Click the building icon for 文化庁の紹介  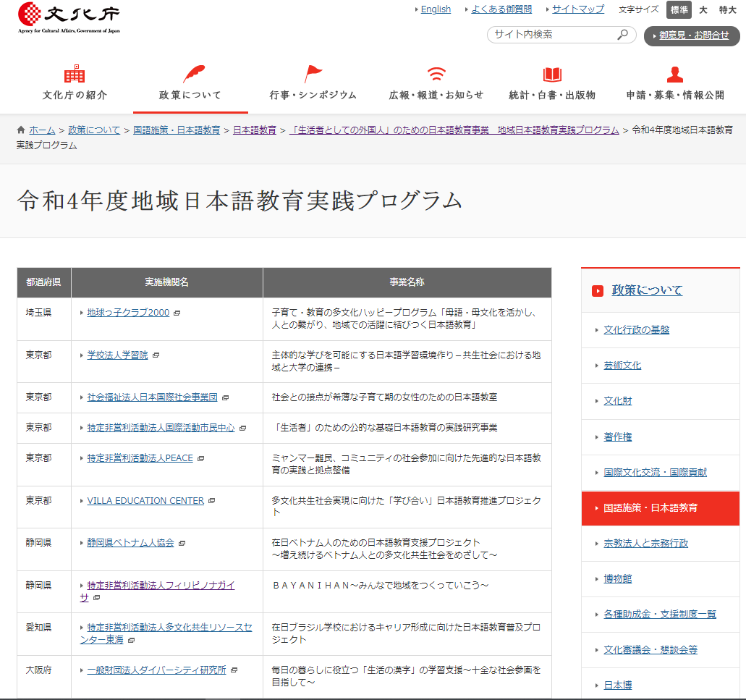click(x=75, y=74)
